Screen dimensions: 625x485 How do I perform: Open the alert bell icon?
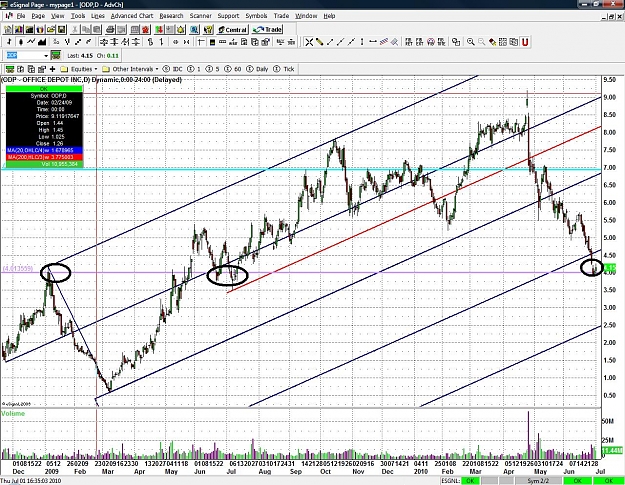[181, 29]
